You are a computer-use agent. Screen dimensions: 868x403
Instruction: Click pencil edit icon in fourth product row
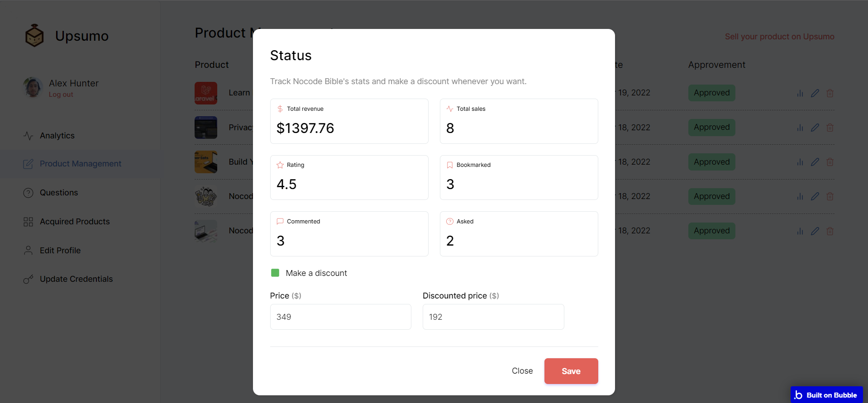click(x=815, y=196)
